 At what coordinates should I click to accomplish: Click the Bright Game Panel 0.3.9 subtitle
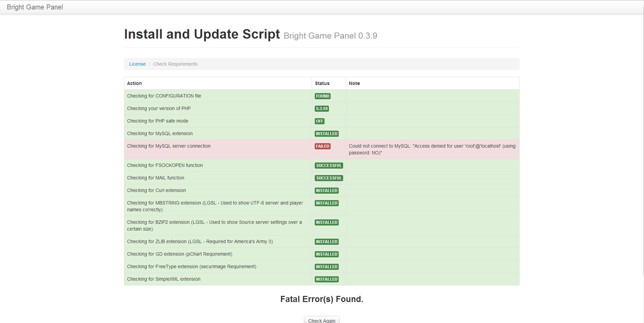click(x=330, y=36)
